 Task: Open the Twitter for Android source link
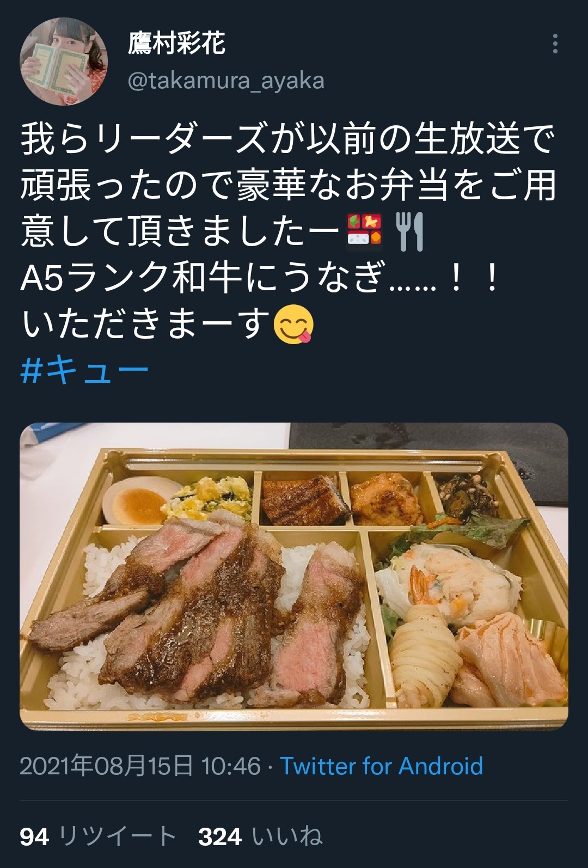click(x=381, y=766)
